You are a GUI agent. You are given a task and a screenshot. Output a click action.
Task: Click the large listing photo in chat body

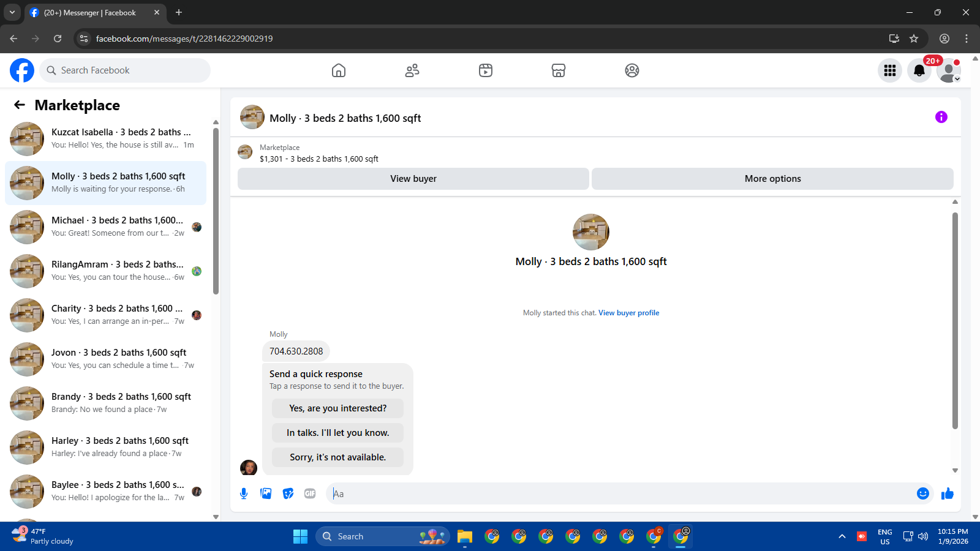pos(591,232)
